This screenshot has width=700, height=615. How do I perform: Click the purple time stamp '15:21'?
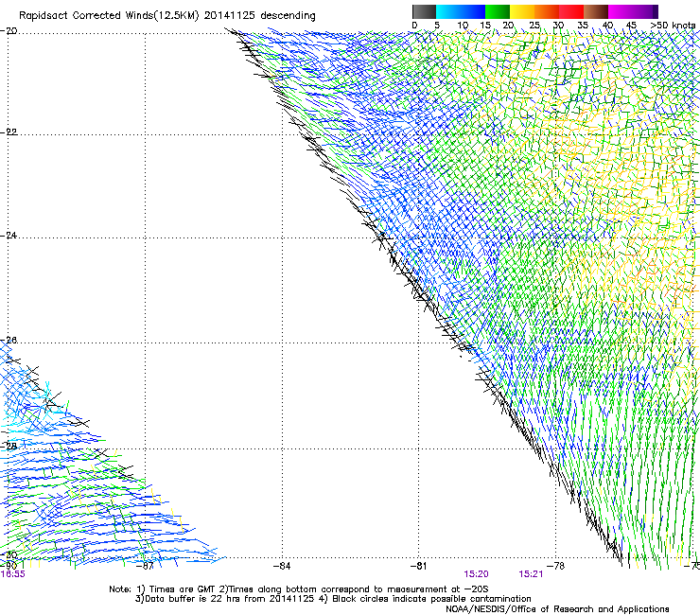click(x=531, y=574)
